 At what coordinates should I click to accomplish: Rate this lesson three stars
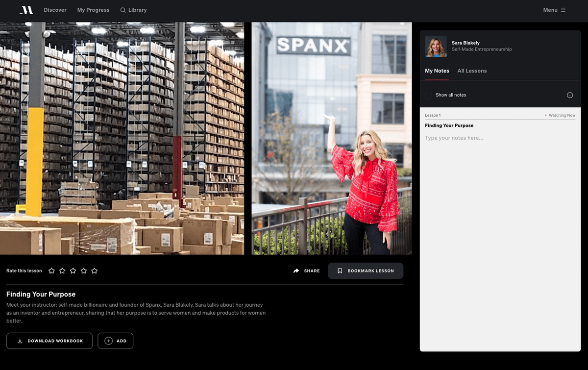73,271
